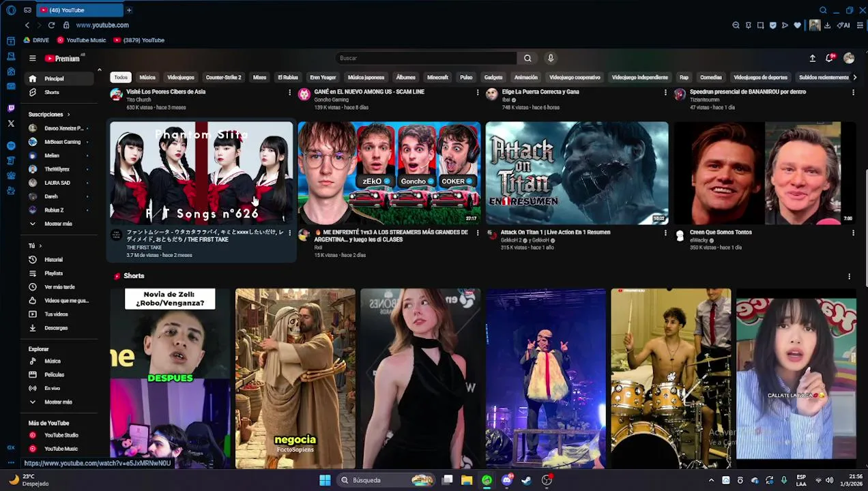Click the video title 'Creen Que Somos Tontos'
The image size is (868, 491).
pyautogui.click(x=721, y=233)
